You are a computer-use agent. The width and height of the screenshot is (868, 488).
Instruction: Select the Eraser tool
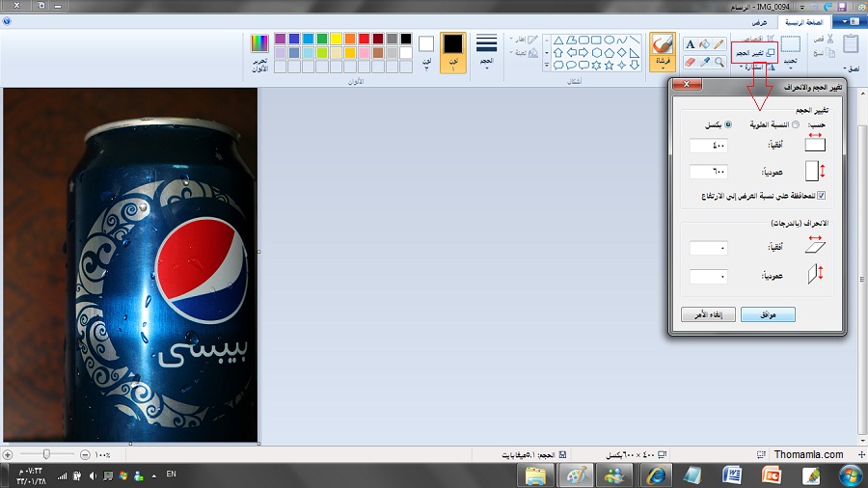click(690, 62)
